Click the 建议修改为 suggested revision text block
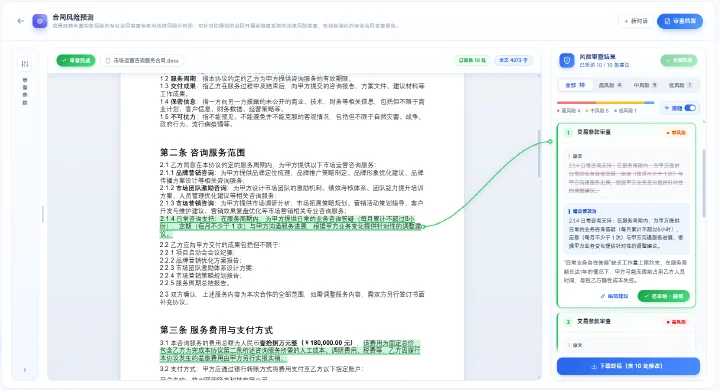The width and height of the screenshot is (720, 391). (626, 229)
